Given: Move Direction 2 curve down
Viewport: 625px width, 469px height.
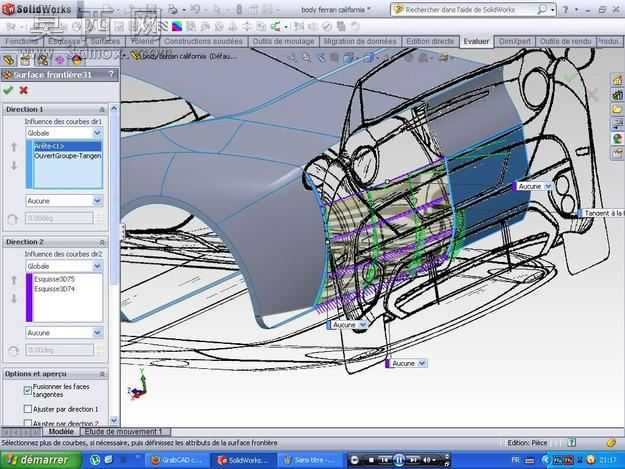Looking at the screenshot, I should pyautogui.click(x=14, y=298).
